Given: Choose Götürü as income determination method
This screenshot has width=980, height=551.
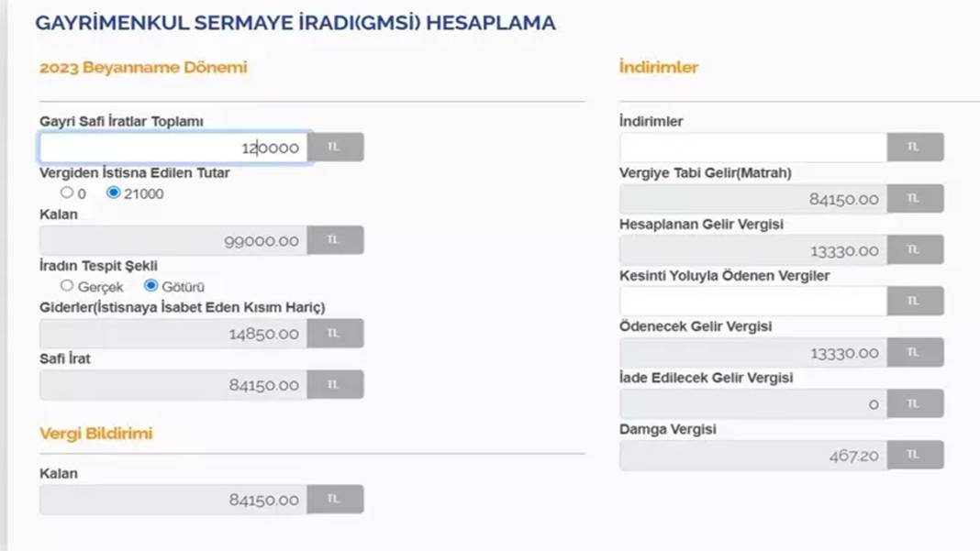Looking at the screenshot, I should point(150,285).
